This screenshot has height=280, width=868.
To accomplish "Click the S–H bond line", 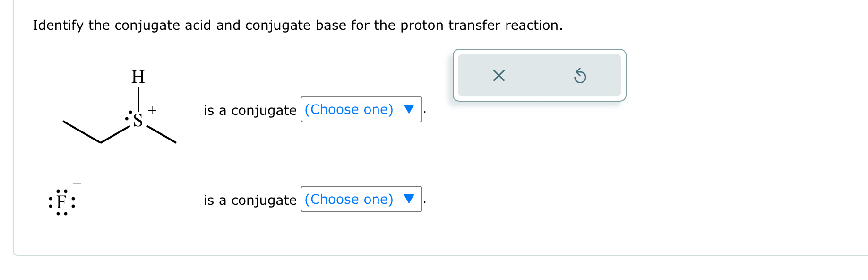I will (138, 99).
